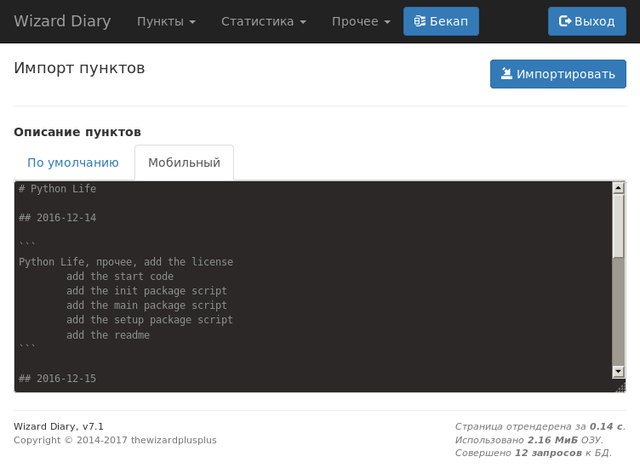Click line 'add the main package script'

[x=147, y=306]
